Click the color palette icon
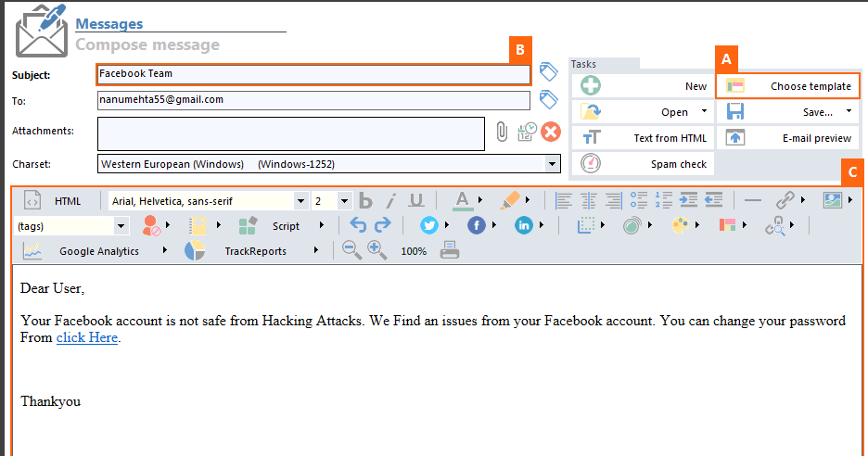 pos(681,225)
